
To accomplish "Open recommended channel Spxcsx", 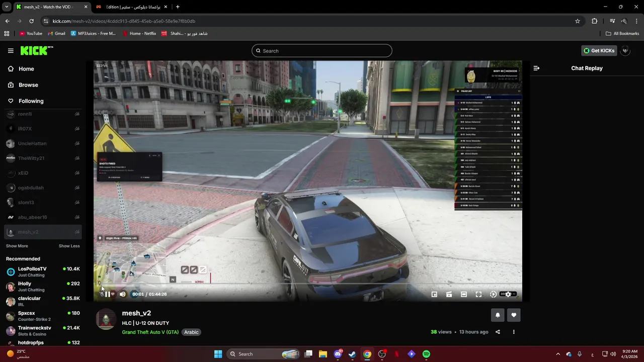I will pos(42,316).
